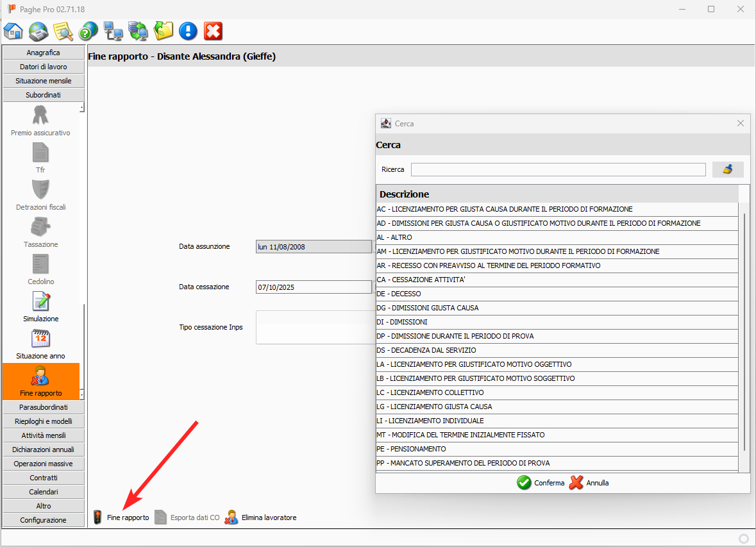Open Situazione anno calendar icon
This screenshot has width=756, height=547.
pyautogui.click(x=41, y=344)
